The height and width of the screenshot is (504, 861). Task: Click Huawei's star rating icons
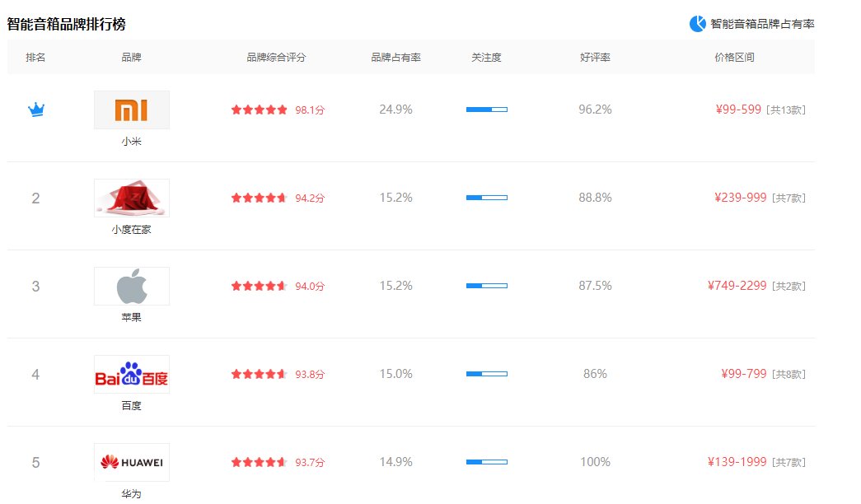tap(260, 462)
